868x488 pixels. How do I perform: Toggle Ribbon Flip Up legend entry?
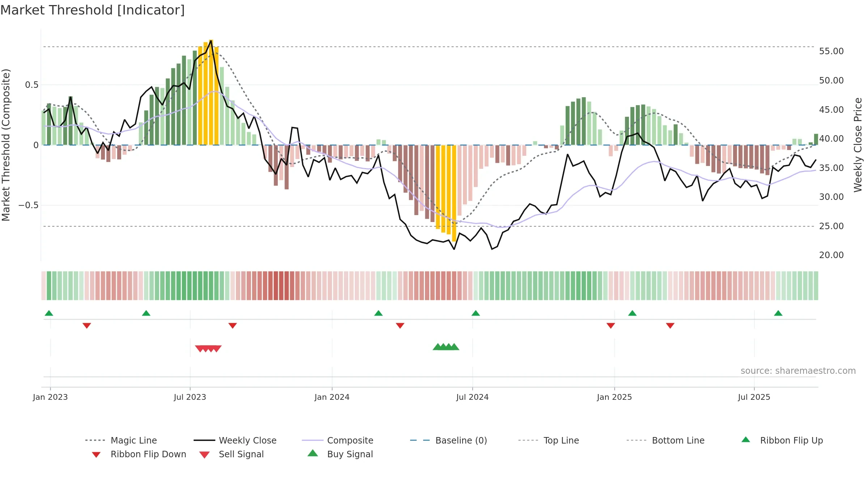click(782, 440)
